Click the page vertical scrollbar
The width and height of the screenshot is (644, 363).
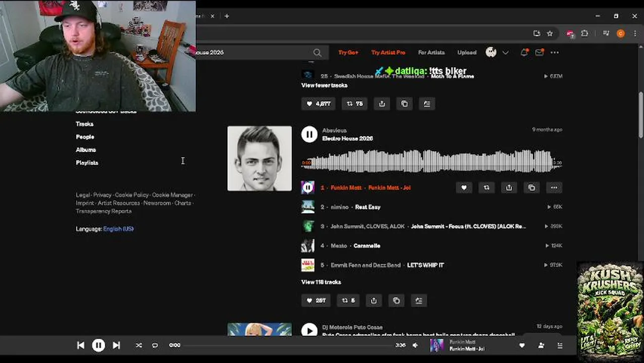tap(640, 116)
